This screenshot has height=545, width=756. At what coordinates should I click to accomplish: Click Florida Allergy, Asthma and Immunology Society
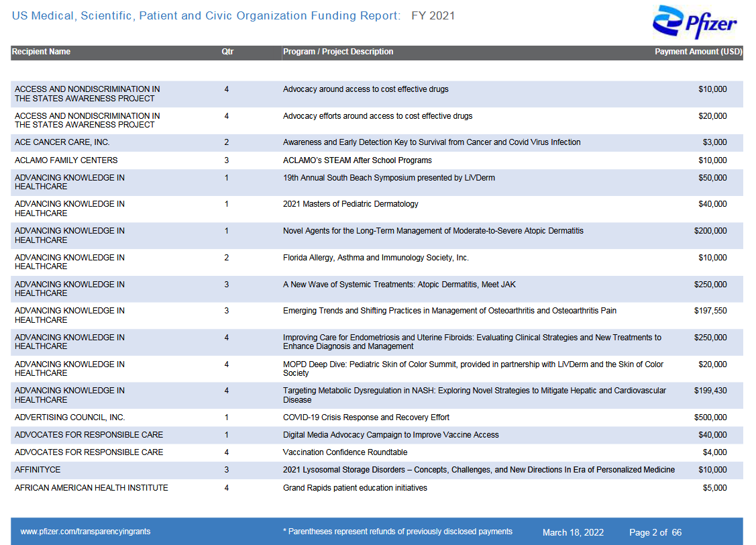(376, 258)
